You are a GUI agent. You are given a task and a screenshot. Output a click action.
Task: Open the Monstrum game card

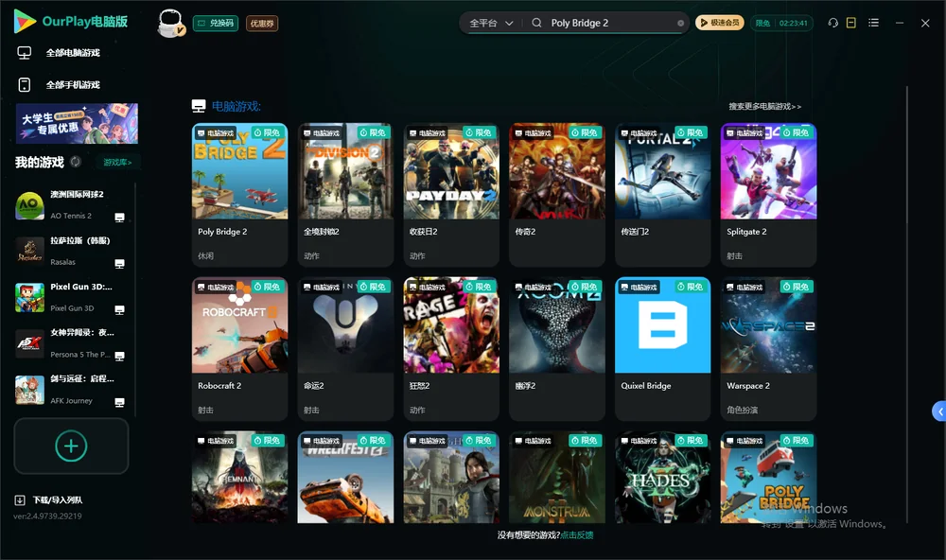pyautogui.click(x=557, y=477)
